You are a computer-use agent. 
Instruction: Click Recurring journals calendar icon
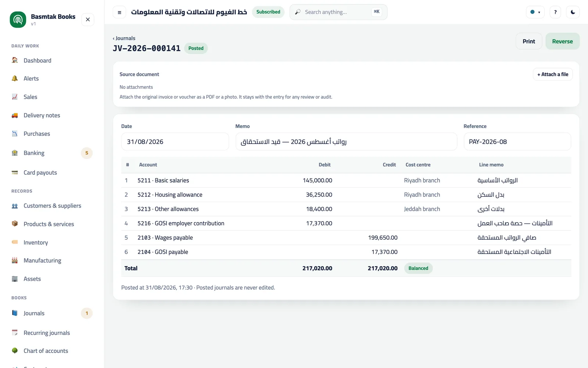tap(15, 333)
